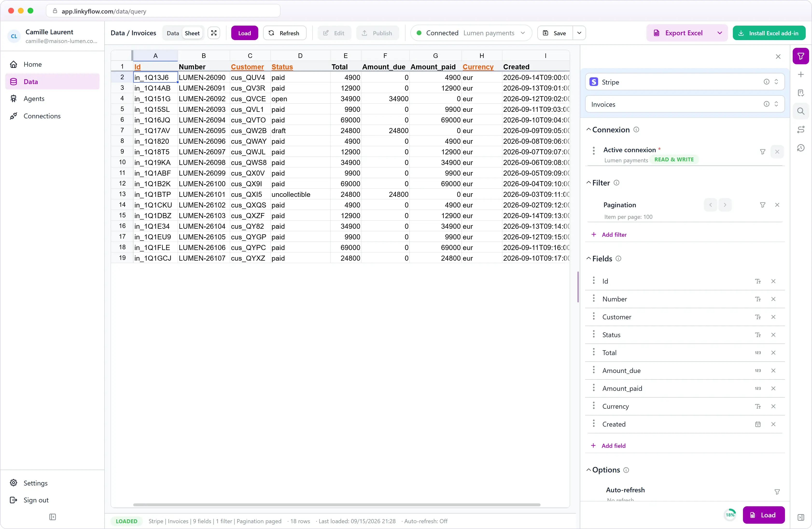The image size is (812, 529).
Task: Collapse the Connexion section
Action: coord(588,130)
